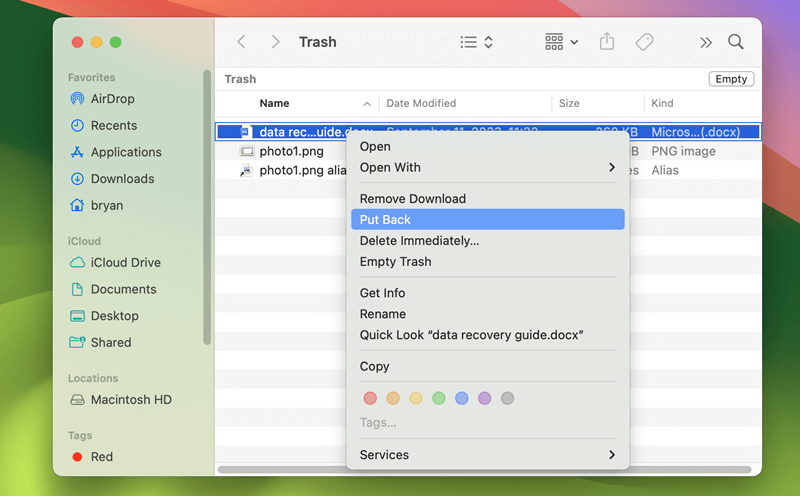This screenshot has width=800, height=496.
Task: Click the Search magnifier icon in toolbar
Action: pyautogui.click(x=736, y=42)
